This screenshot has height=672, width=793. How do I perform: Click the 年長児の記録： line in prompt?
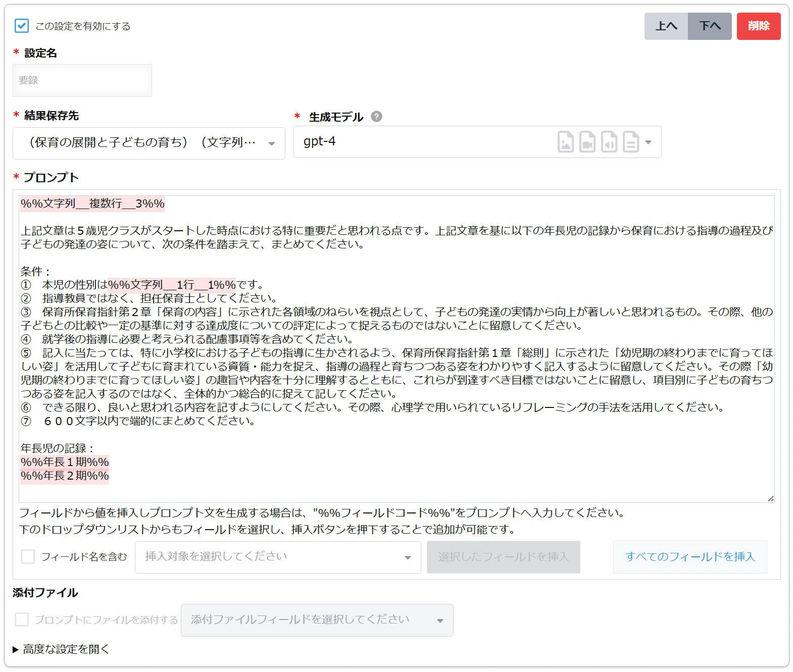(58, 448)
